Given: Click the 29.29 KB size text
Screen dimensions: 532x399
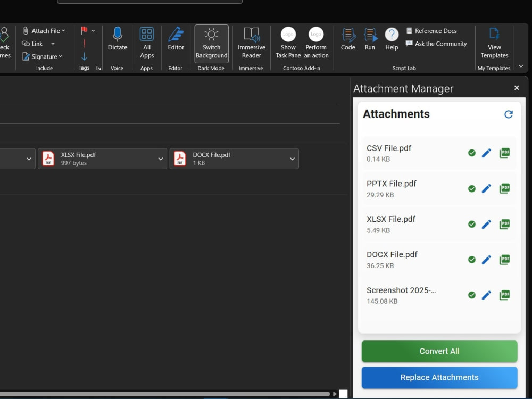Looking at the screenshot, I should pos(380,195).
